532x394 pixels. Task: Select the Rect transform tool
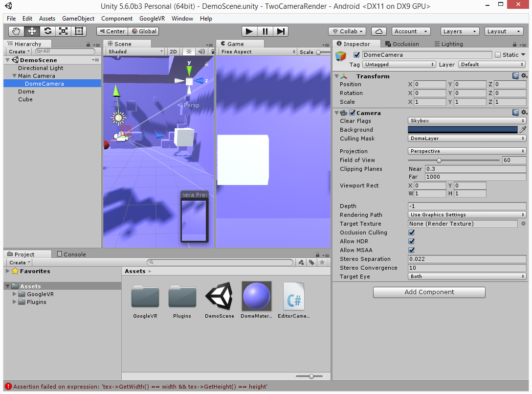pyautogui.click(x=79, y=31)
